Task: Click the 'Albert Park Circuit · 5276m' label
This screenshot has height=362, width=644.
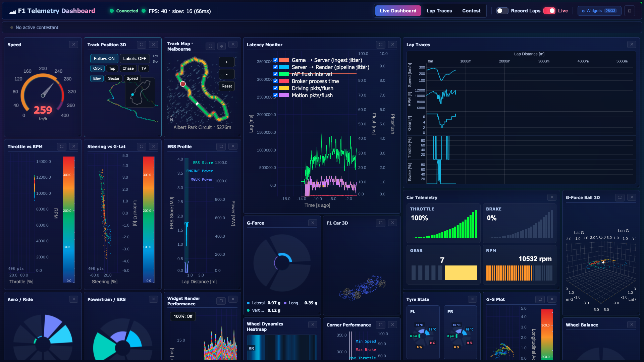Action: coord(202,127)
